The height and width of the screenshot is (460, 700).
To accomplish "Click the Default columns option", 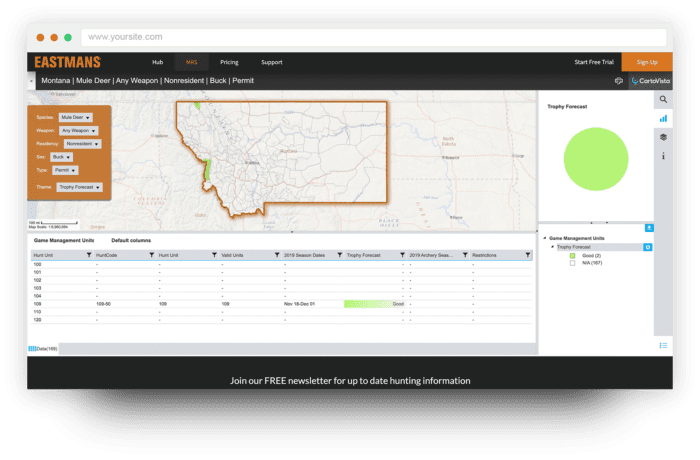I will 131,240.
